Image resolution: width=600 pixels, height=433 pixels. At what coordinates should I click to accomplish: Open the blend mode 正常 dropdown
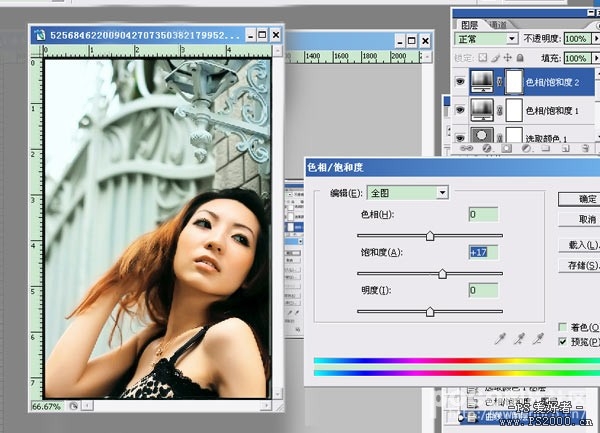[512, 38]
